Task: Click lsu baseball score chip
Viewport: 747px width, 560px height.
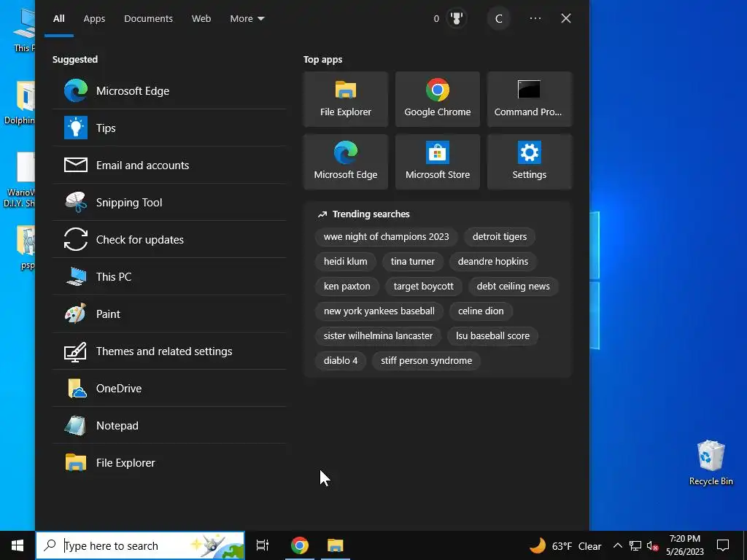Action: point(492,335)
